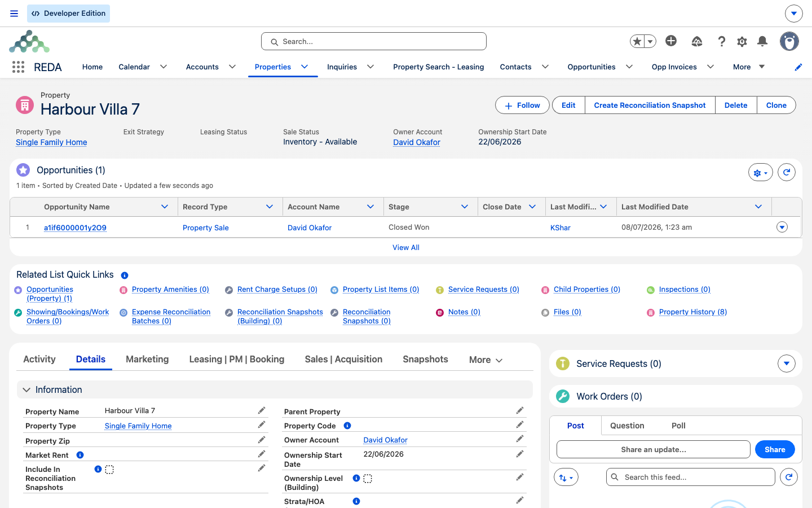Viewport: 812px width, 508px height.
Task: Show Related List Quick Links info icon
Action: click(125, 275)
